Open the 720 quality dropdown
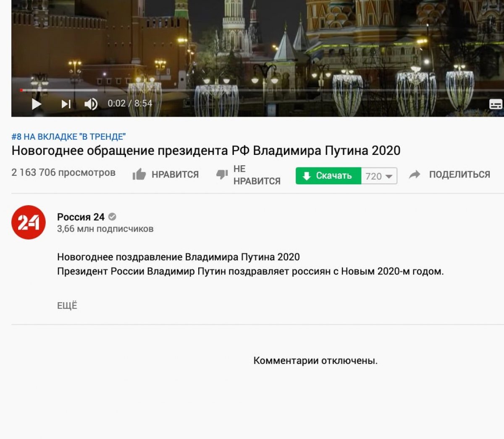This screenshot has width=504, height=439. [x=379, y=176]
